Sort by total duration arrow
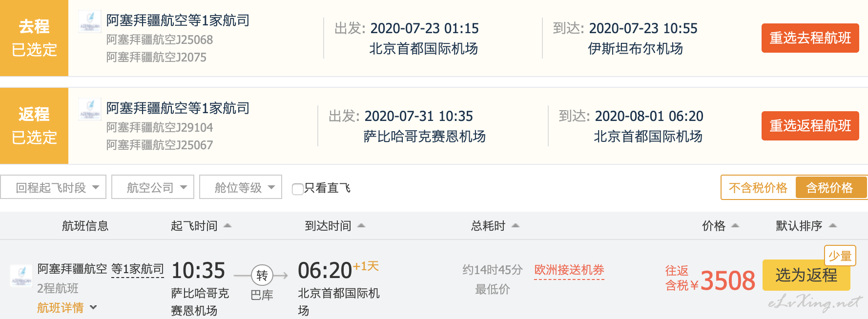The width and height of the screenshot is (868, 319). (x=516, y=225)
